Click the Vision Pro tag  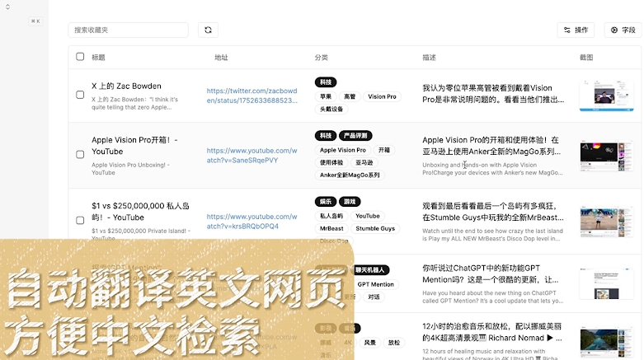pyautogui.click(x=382, y=96)
